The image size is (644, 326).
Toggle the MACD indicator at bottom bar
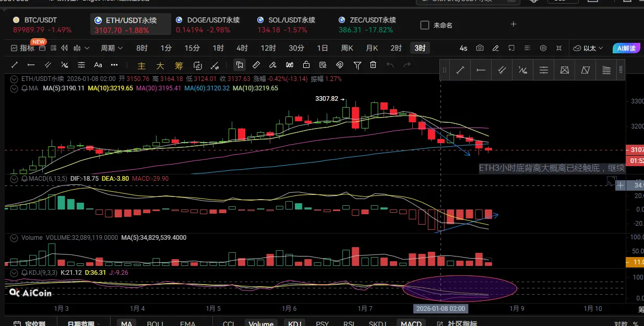pyautogui.click(x=411, y=324)
